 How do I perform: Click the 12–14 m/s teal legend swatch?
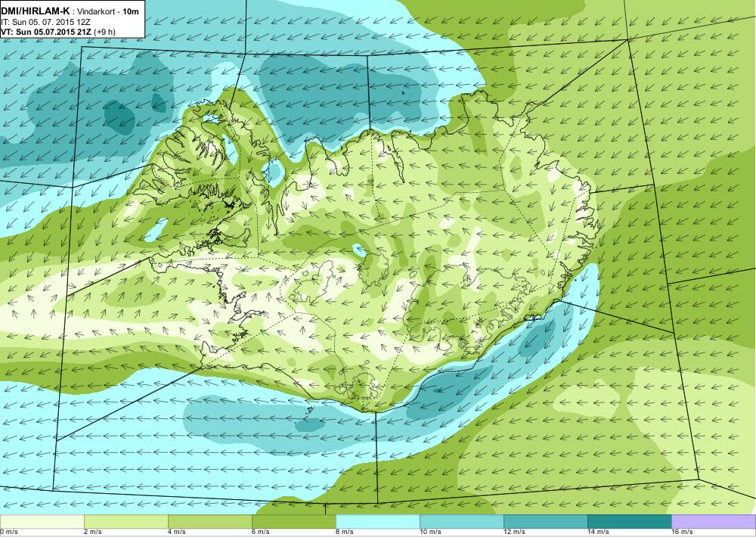coord(546,522)
